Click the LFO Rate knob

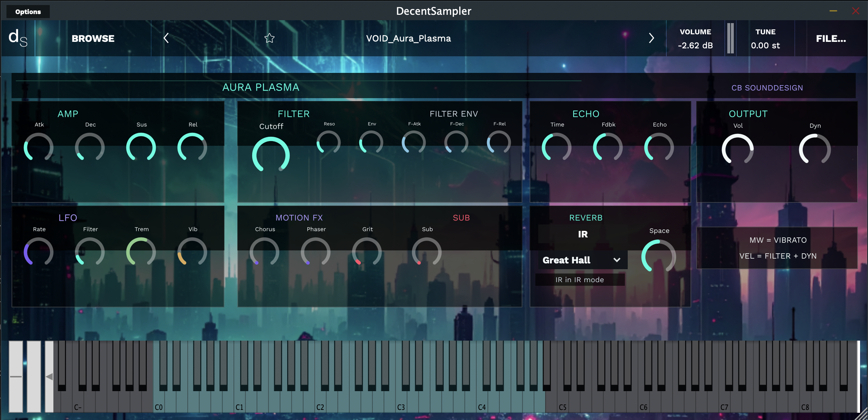pyautogui.click(x=39, y=252)
